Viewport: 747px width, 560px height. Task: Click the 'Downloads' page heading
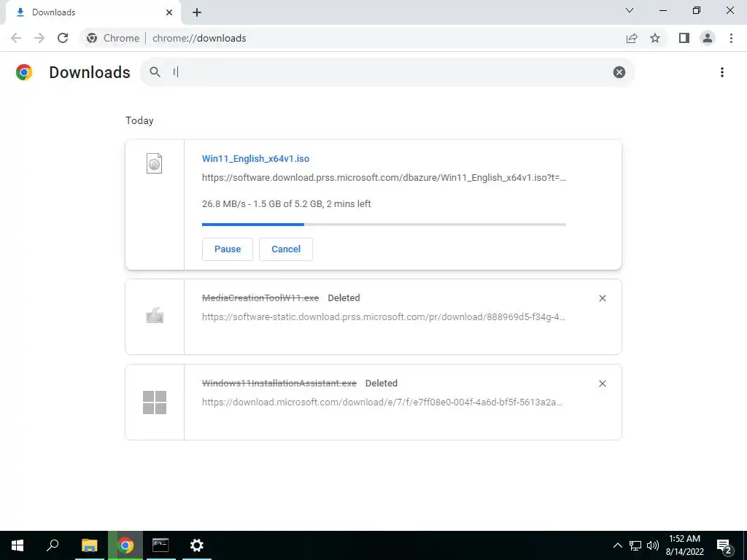pyautogui.click(x=90, y=72)
